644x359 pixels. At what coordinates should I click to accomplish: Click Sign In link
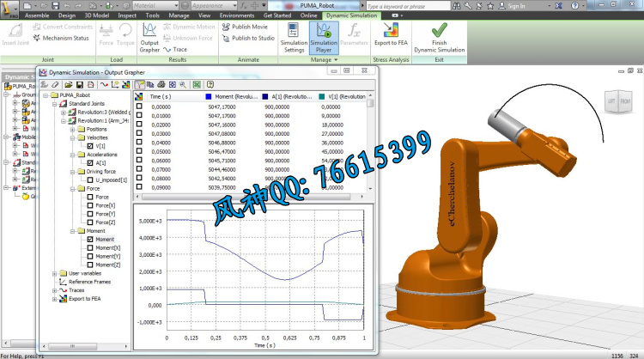pyautogui.click(x=516, y=6)
